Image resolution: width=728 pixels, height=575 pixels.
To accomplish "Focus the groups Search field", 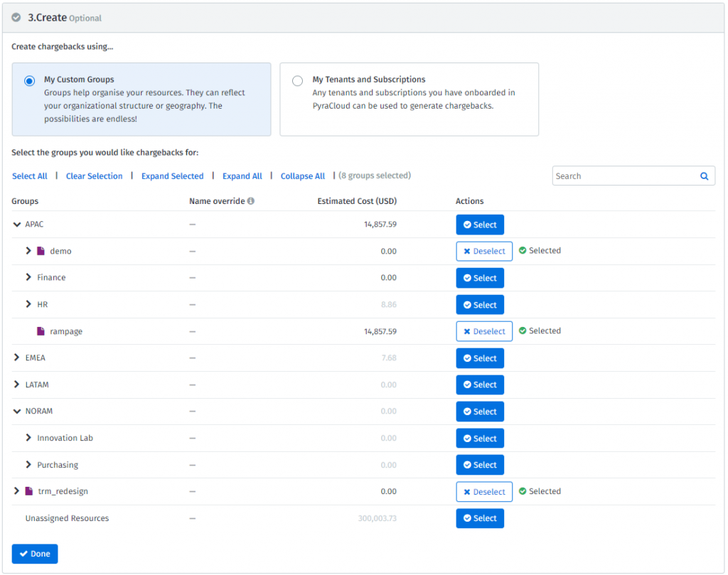I will pyautogui.click(x=633, y=176).
